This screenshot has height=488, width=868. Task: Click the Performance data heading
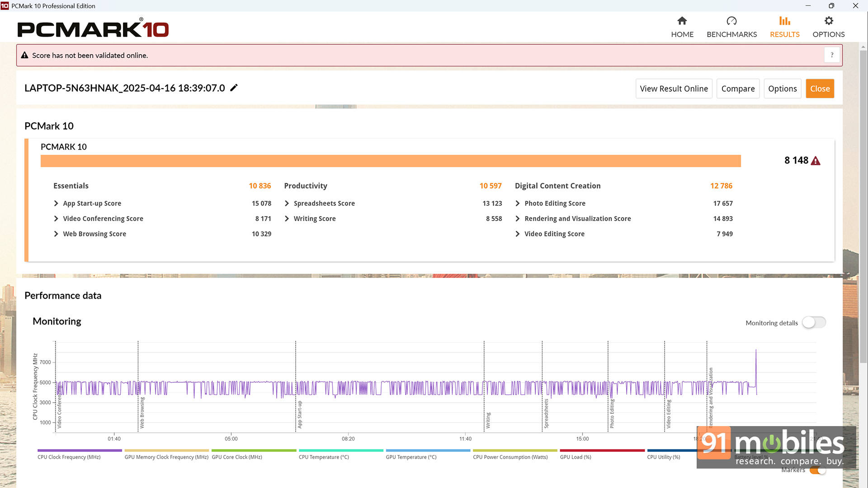63,296
